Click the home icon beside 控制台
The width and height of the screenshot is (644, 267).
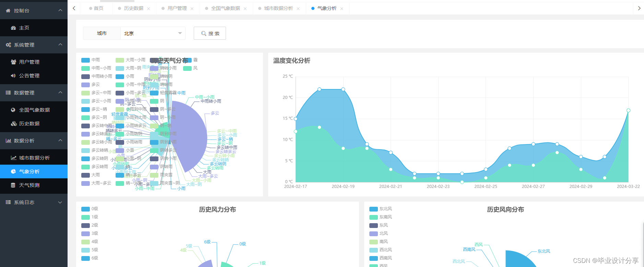[x=8, y=11]
